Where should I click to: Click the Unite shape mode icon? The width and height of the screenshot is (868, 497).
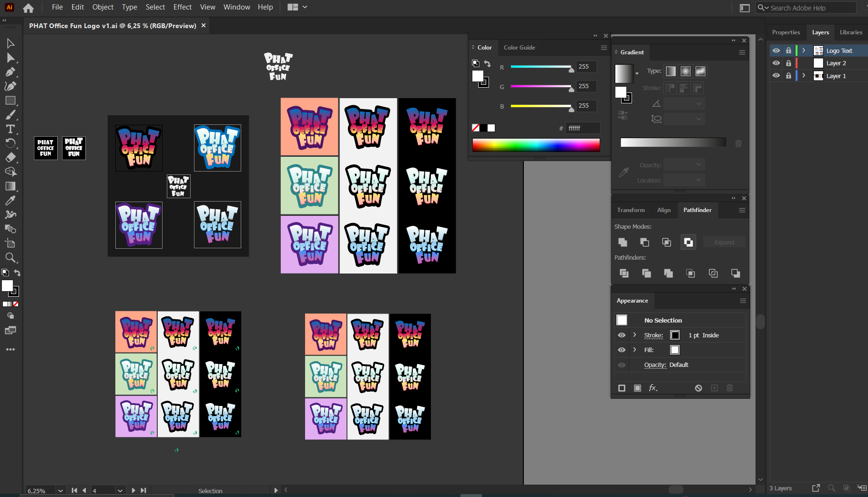(x=623, y=242)
